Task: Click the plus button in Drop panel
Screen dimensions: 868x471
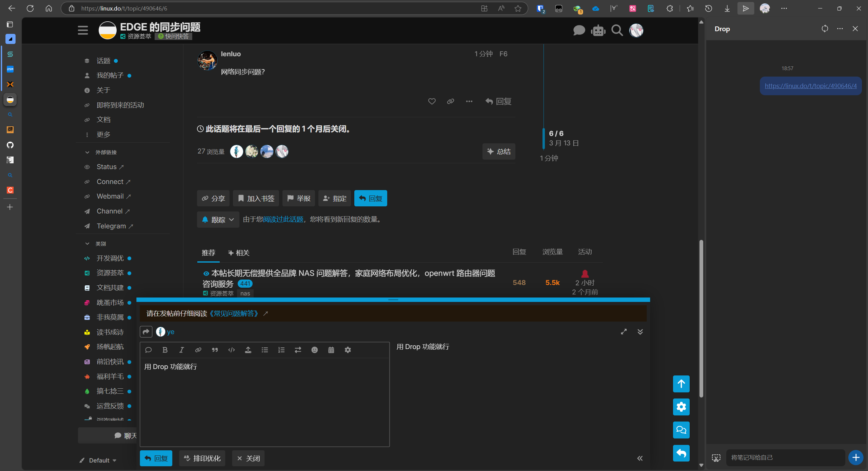Action: click(x=856, y=458)
